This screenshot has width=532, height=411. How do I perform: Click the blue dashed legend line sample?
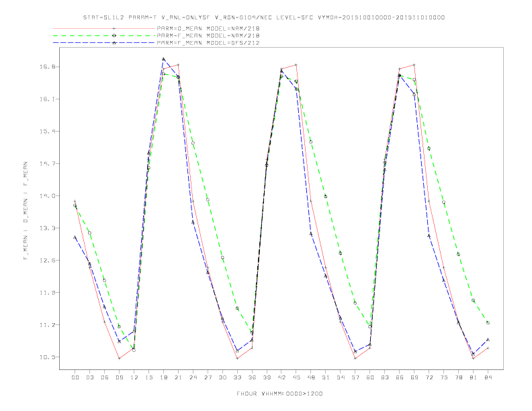point(104,43)
